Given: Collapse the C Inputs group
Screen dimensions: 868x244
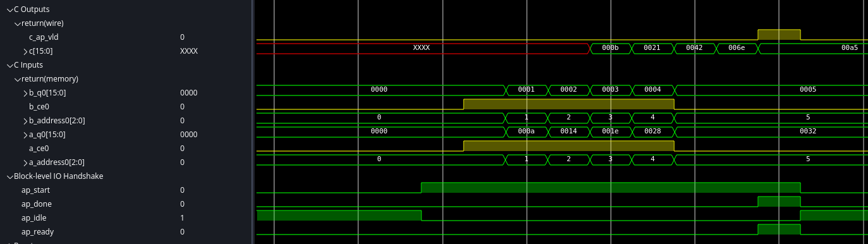Looking at the screenshot, I should point(9,65).
